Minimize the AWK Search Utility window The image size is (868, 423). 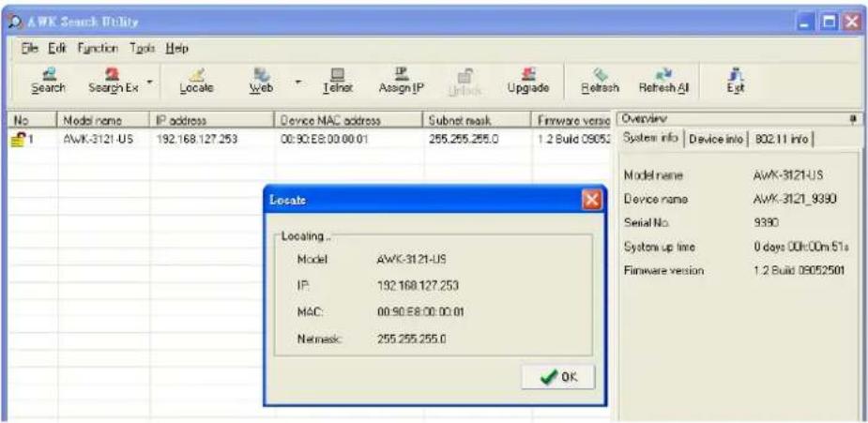[807, 23]
